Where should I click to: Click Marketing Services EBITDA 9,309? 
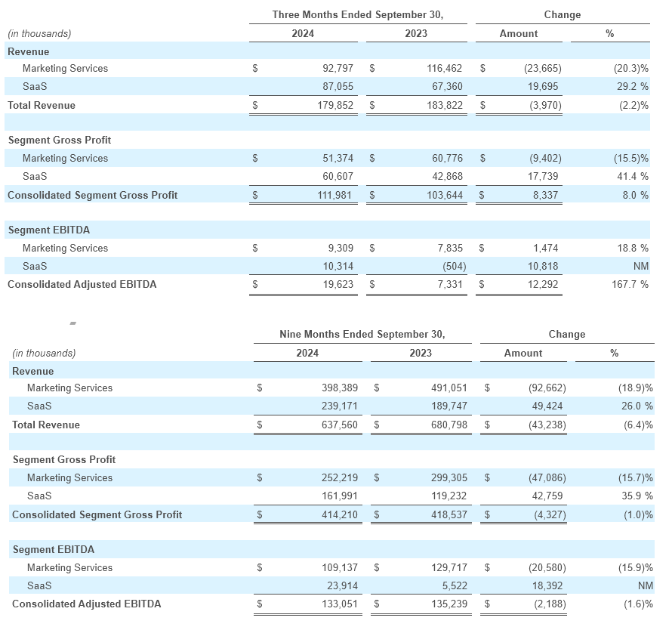pos(341,249)
